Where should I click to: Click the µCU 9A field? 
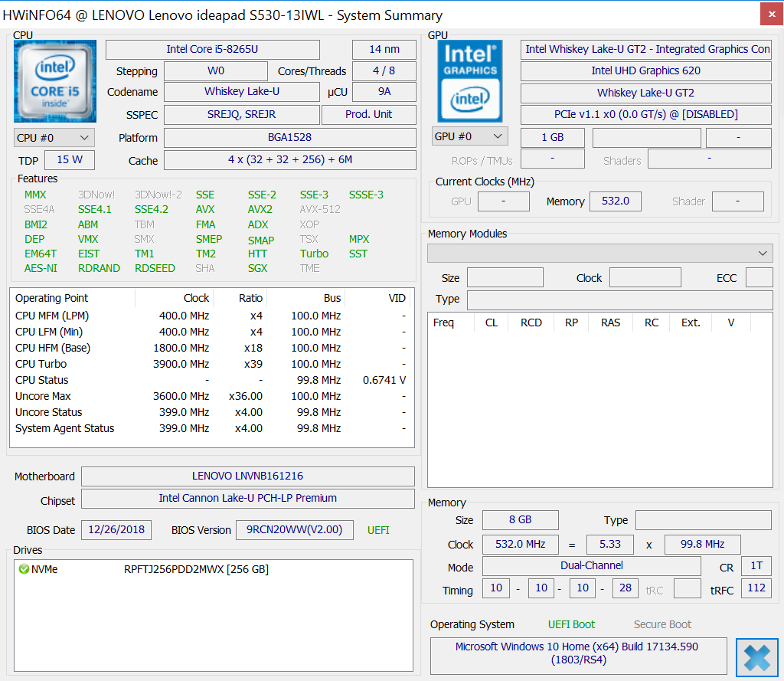pos(384,92)
